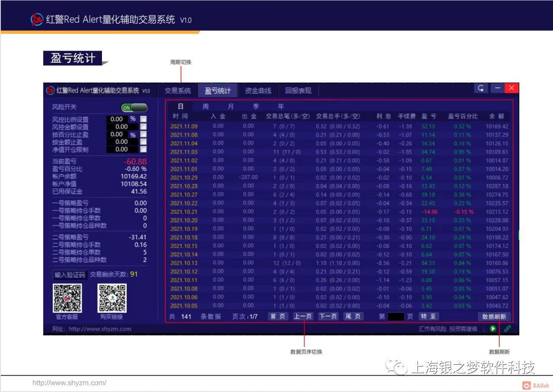The image size is (553, 392).
Task: Click the 官方客服 QR code
Action: (x=67, y=298)
